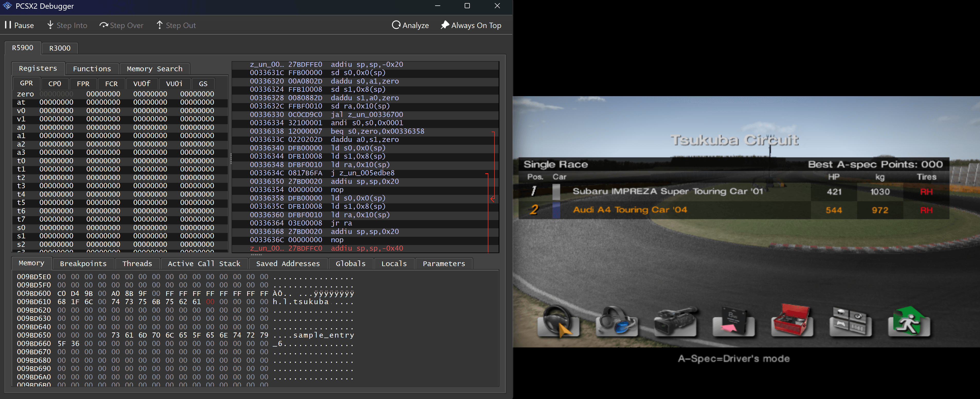Viewport: 980px width, 399px height.
Task: Open the Memory Search tab
Action: pyautogui.click(x=155, y=69)
